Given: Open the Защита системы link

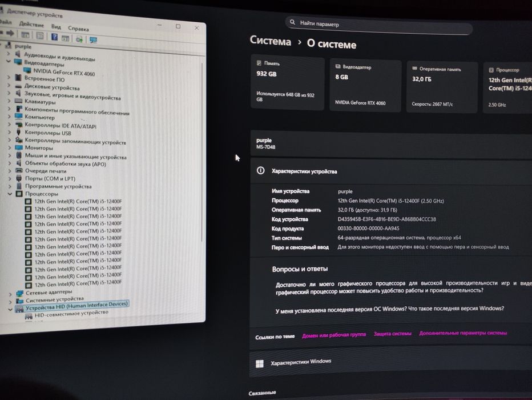Looking at the screenshot, I should pos(393,334).
